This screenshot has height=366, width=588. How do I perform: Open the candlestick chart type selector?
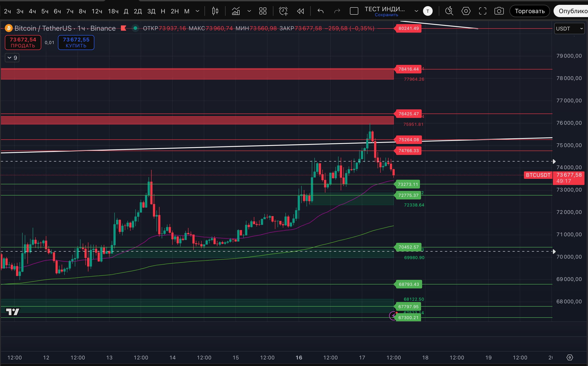click(215, 11)
